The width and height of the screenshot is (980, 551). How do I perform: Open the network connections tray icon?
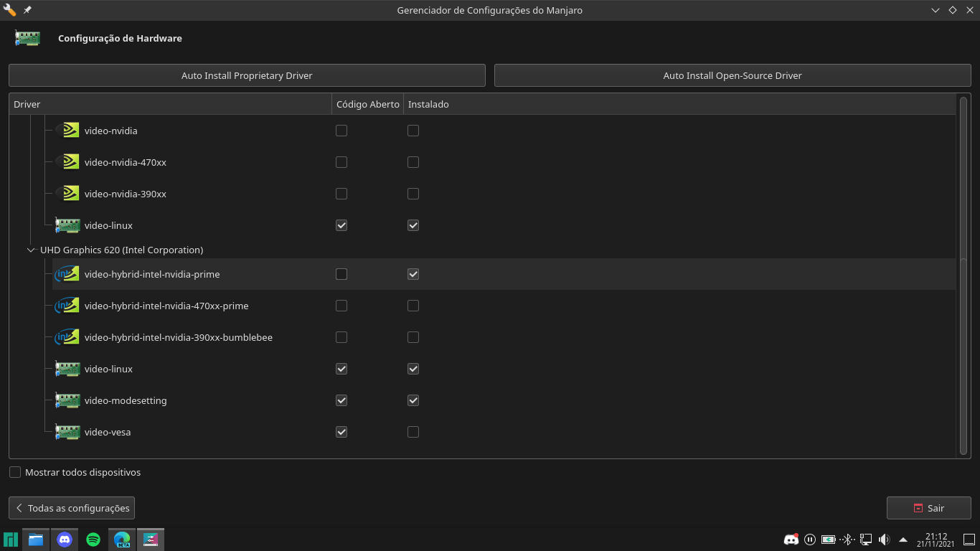866,540
